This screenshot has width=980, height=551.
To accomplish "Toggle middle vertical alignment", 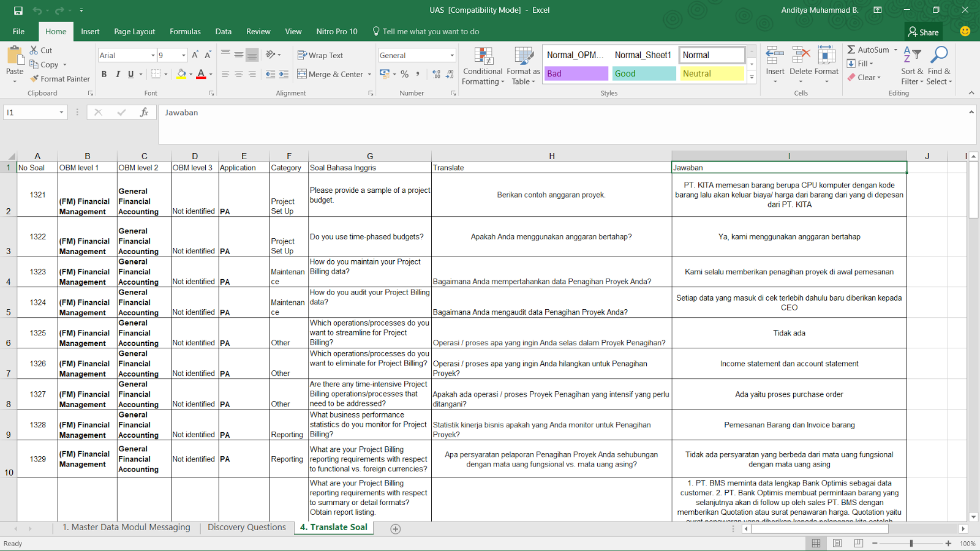I will pyautogui.click(x=239, y=55).
